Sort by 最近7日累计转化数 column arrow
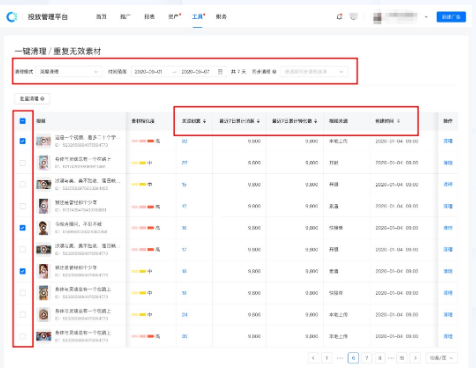This screenshot has width=476, height=368. pyautogui.click(x=315, y=121)
